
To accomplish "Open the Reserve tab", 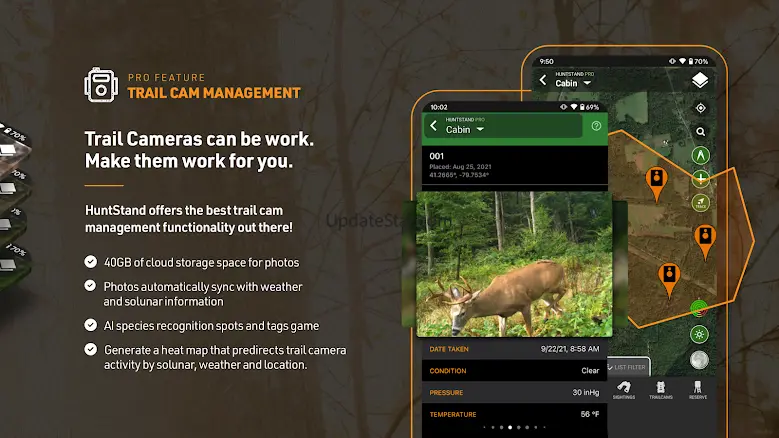I will tap(698, 390).
